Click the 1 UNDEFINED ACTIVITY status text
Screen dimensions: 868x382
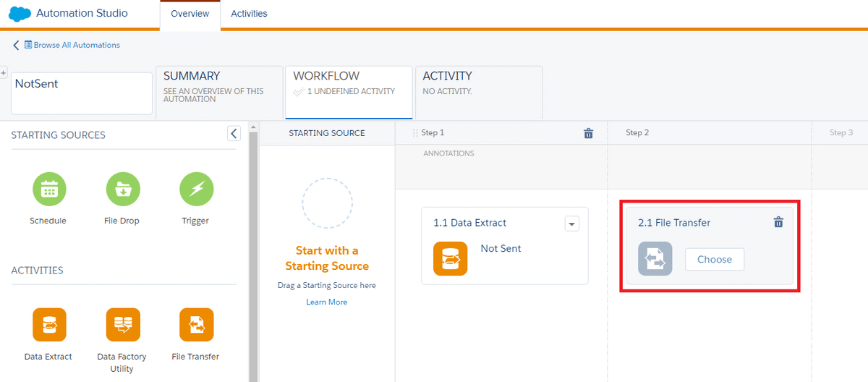pyautogui.click(x=352, y=91)
